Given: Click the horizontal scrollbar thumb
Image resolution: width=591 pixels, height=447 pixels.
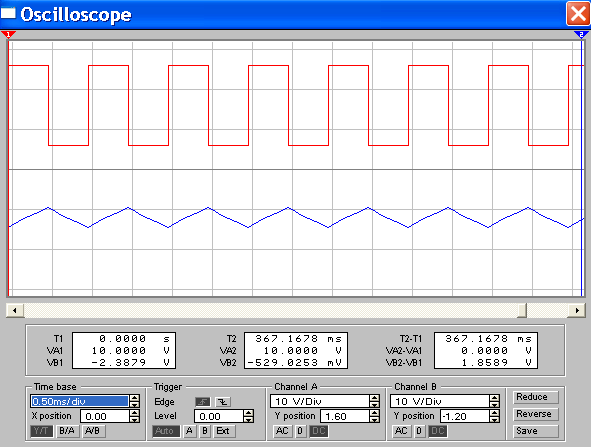Looking at the screenshot, I should [x=522, y=311].
